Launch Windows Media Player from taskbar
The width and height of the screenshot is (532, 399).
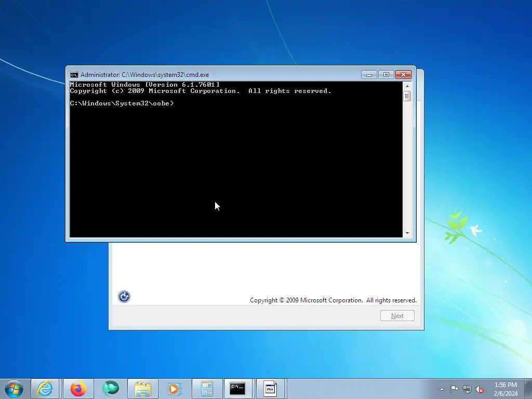point(175,389)
